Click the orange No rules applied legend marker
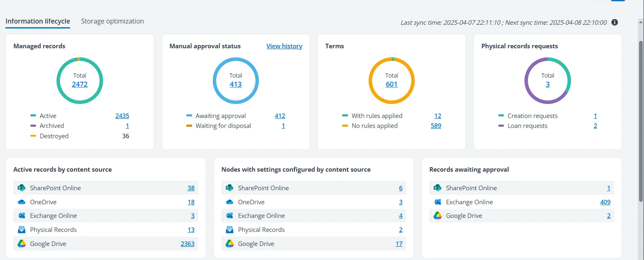 click(x=345, y=125)
